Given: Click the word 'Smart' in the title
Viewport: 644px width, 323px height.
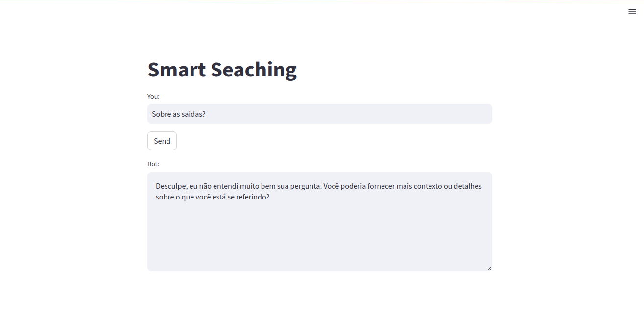Looking at the screenshot, I should (177, 69).
